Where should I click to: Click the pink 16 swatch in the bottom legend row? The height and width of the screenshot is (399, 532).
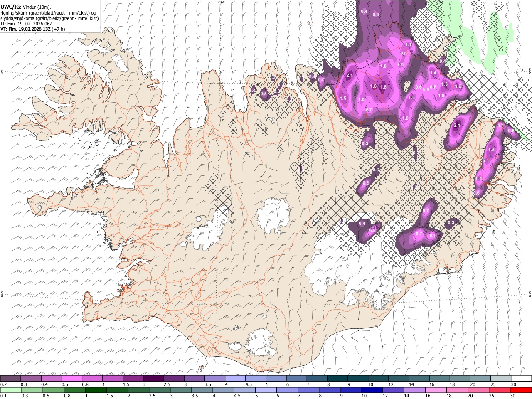[x=436, y=390]
